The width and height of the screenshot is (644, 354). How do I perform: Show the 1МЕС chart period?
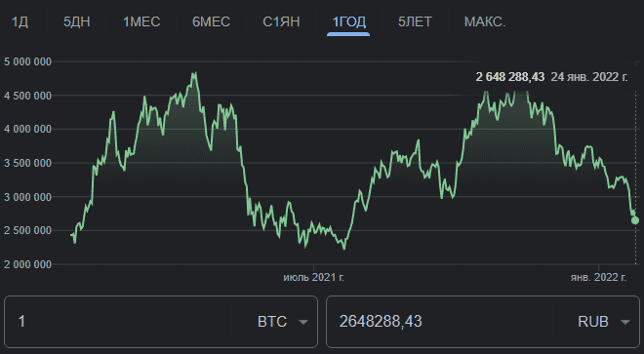click(141, 21)
